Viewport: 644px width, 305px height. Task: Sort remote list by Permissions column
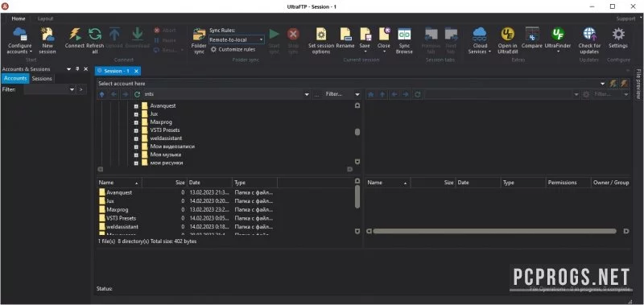tap(568, 183)
